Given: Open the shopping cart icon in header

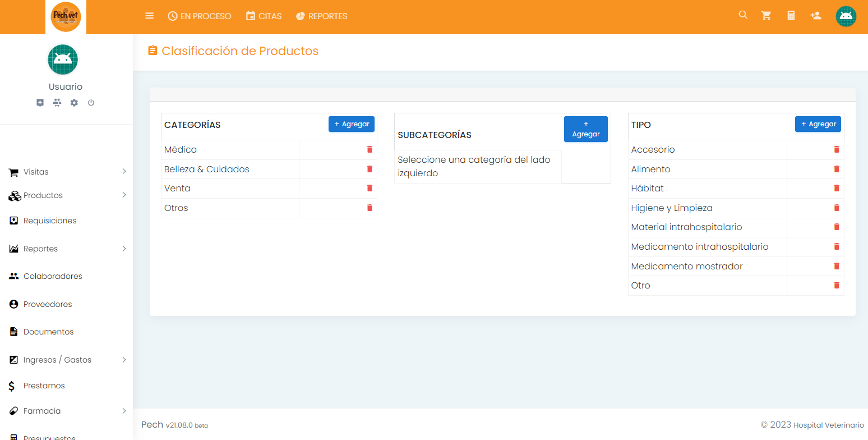Looking at the screenshot, I should tap(766, 16).
